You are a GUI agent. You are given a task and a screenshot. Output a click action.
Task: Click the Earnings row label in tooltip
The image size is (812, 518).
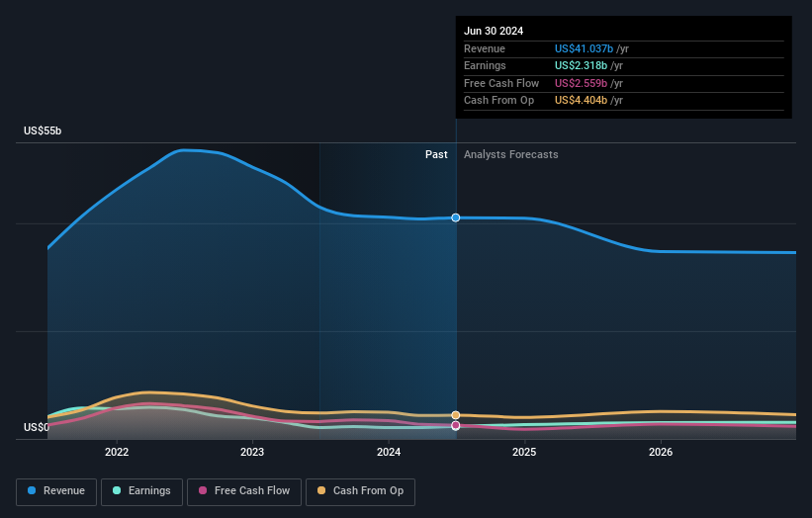pos(485,65)
